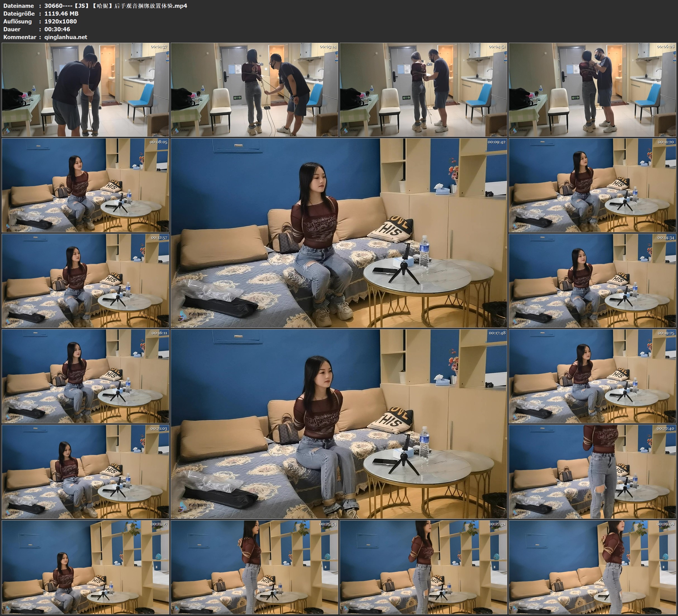Screen dimensions: 678x616
Task: Open the thumbnail at 00:04:51
Action: (424, 90)
